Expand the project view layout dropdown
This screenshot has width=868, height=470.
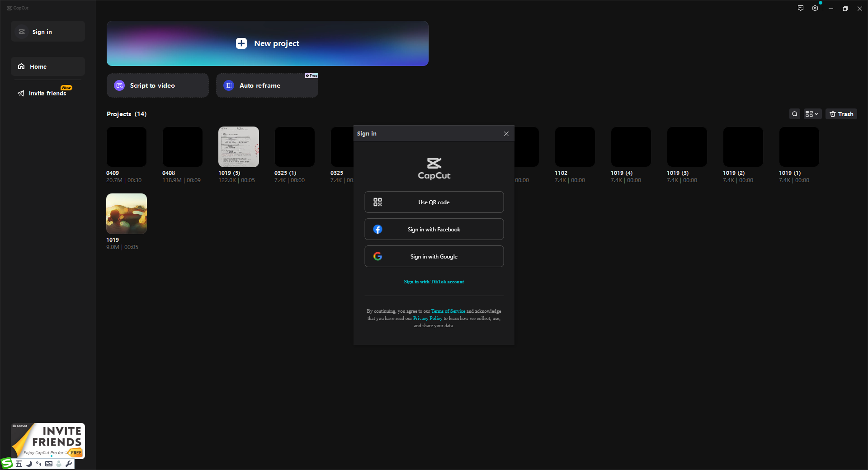(812, 114)
